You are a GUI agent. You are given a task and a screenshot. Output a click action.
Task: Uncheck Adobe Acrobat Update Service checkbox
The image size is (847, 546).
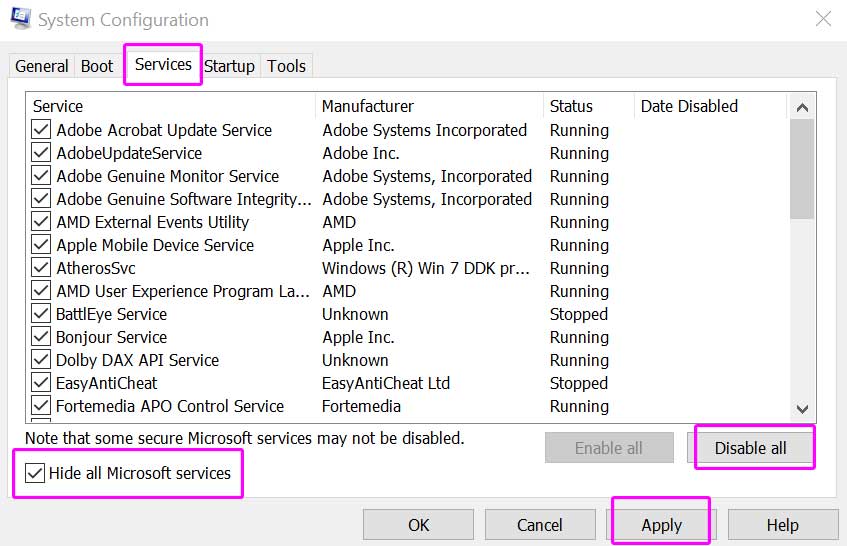(41, 130)
